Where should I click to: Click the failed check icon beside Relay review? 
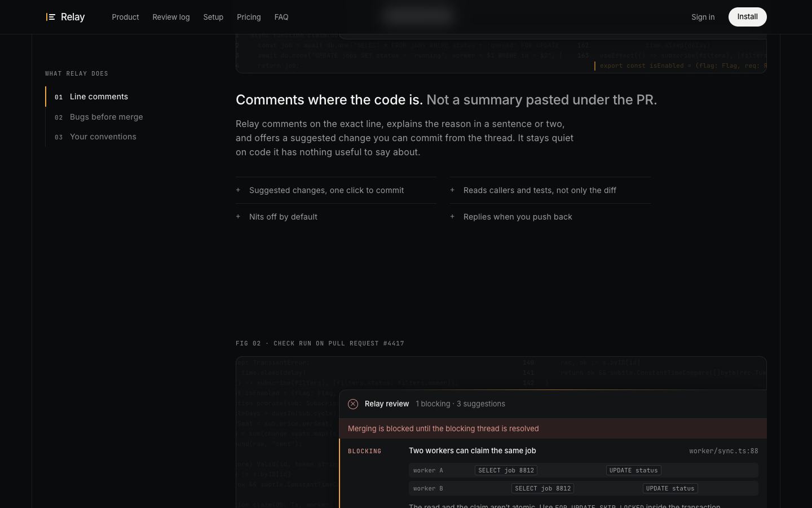click(x=353, y=404)
